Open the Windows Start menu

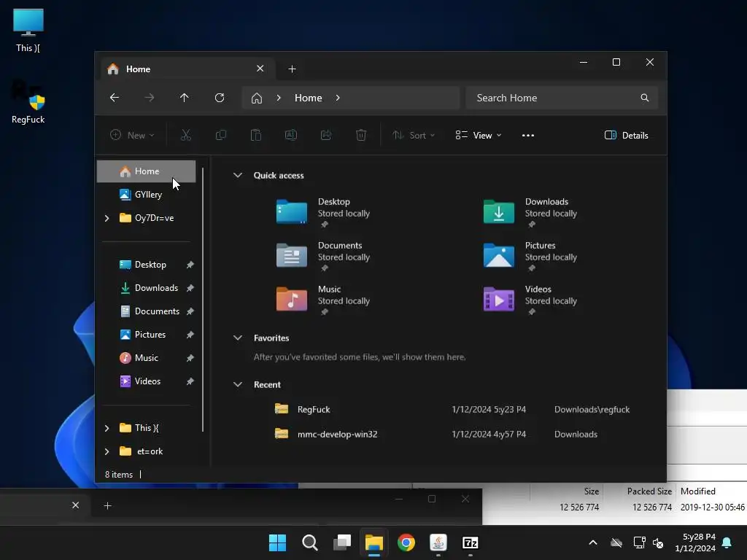pos(277,542)
